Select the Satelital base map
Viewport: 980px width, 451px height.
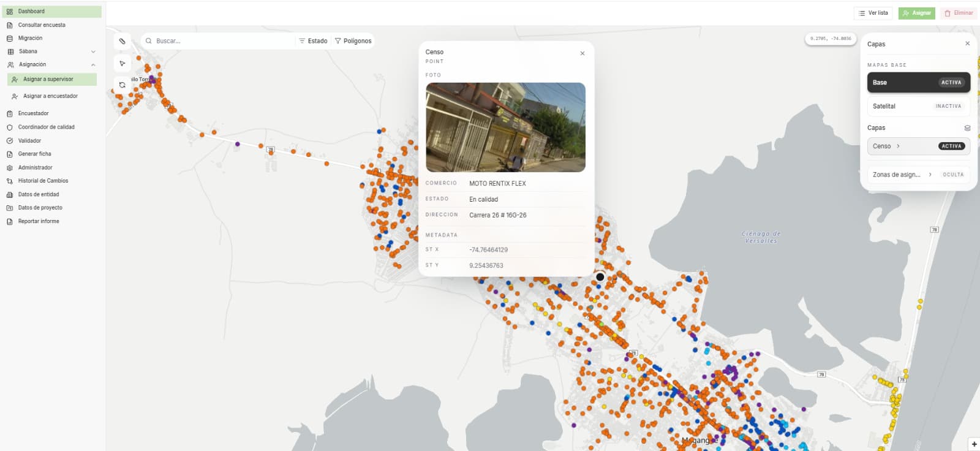919,106
